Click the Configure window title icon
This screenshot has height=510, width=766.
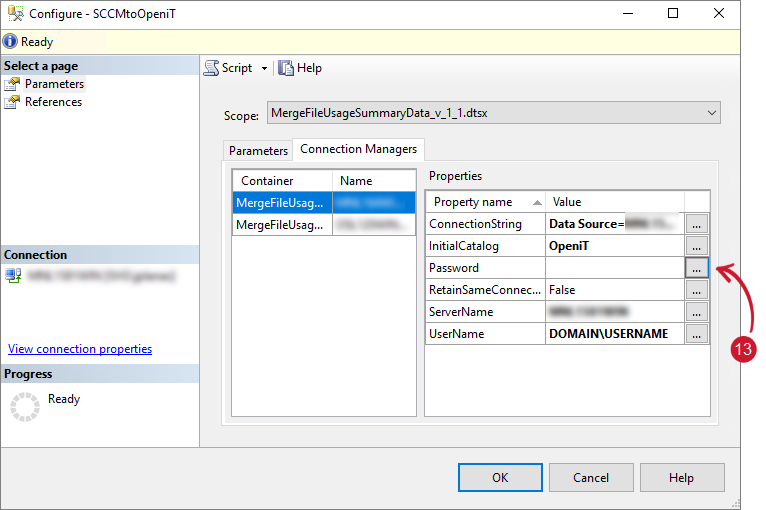(15, 13)
